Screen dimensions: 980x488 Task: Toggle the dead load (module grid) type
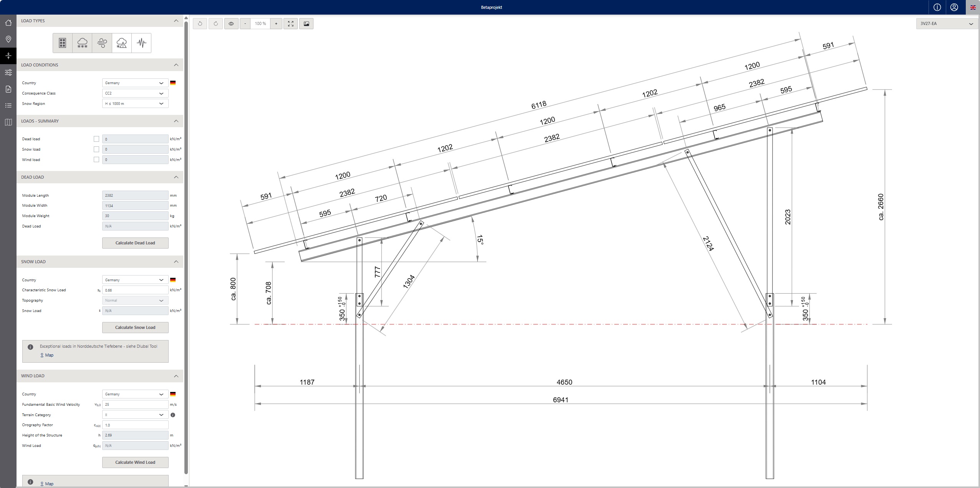(x=63, y=43)
